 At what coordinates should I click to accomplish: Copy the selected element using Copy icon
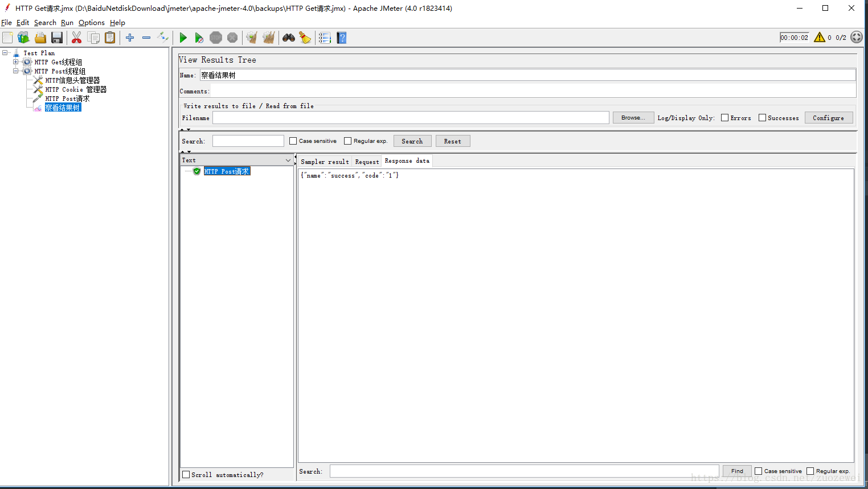[93, 38]
